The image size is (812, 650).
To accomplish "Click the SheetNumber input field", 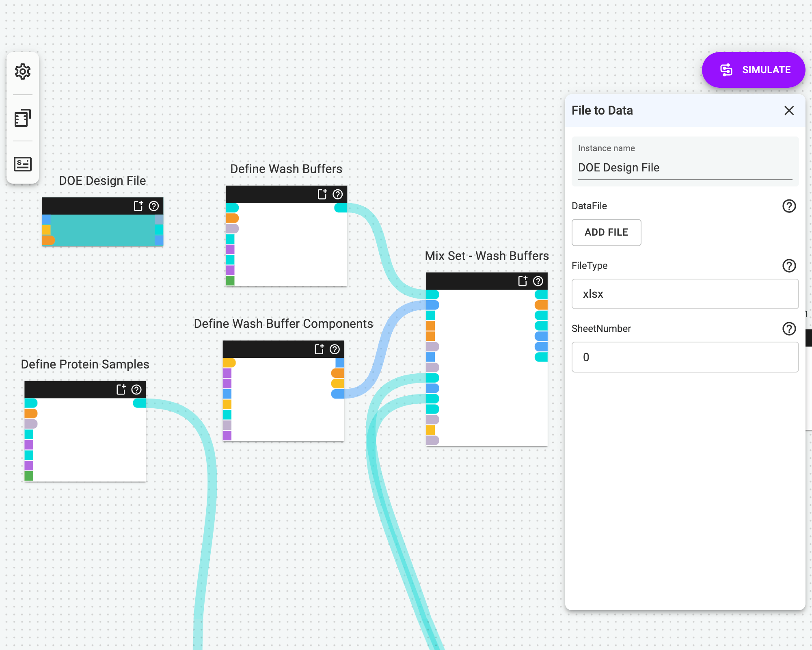I will click(685, 357).
